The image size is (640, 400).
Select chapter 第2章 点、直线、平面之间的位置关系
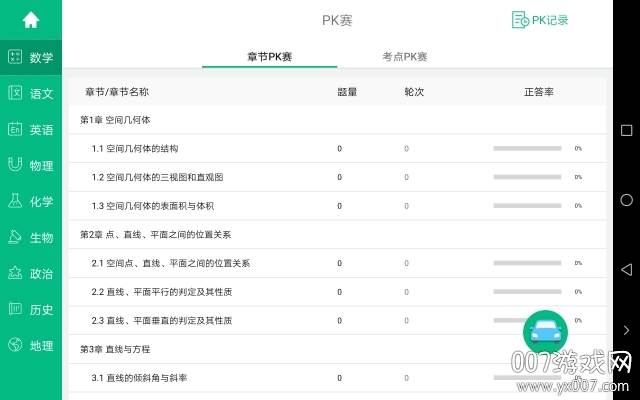coord(155,234)
